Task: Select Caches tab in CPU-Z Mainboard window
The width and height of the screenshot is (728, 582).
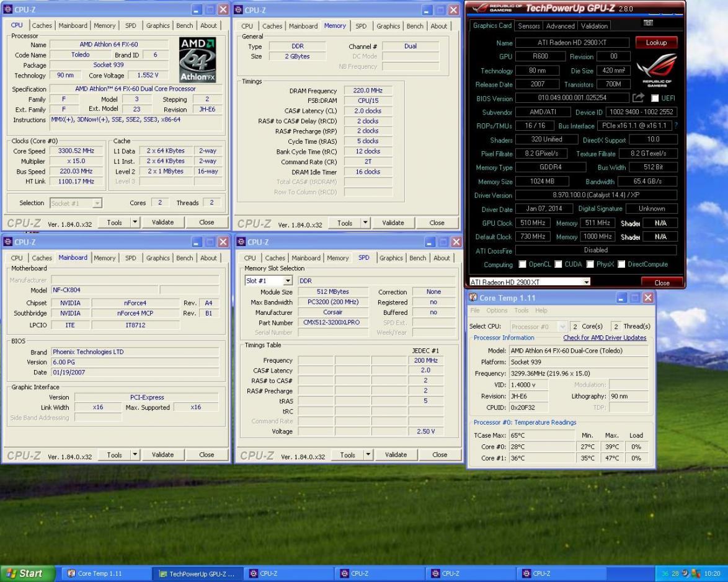Action: [42, 258]
